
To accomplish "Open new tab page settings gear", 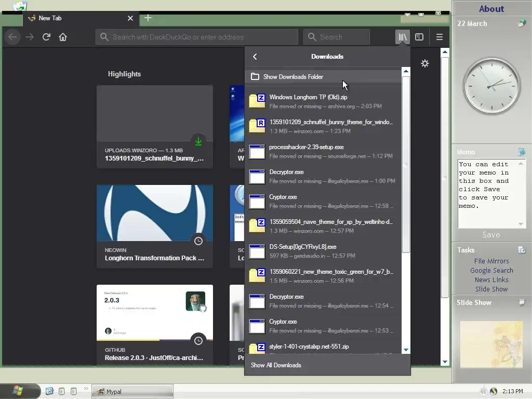I will coord(425,63).
